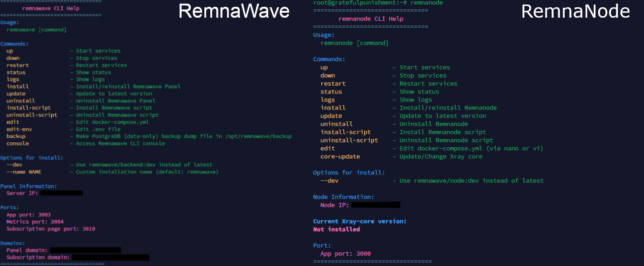The height and width of the screenshot is (266, 644).
Task: Click 'Install/reinstall Remnanode' description
Action: click(x=448, y=108)
